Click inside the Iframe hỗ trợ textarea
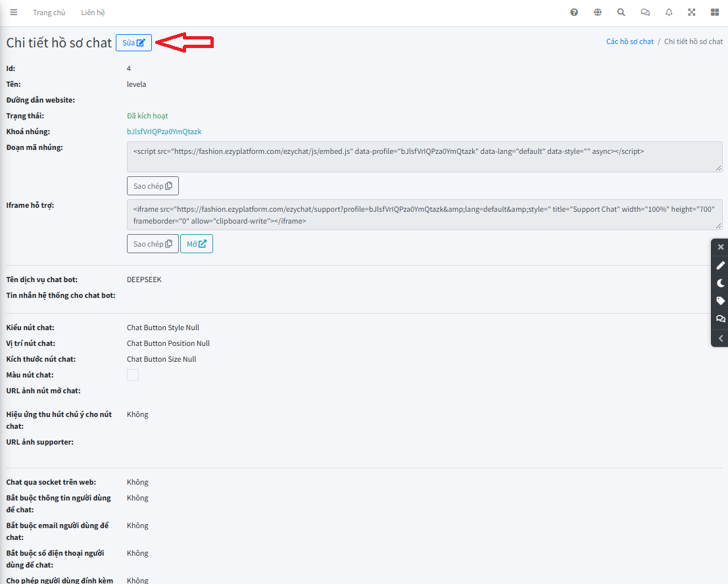728x584 pixels. [x=424, y=215]
